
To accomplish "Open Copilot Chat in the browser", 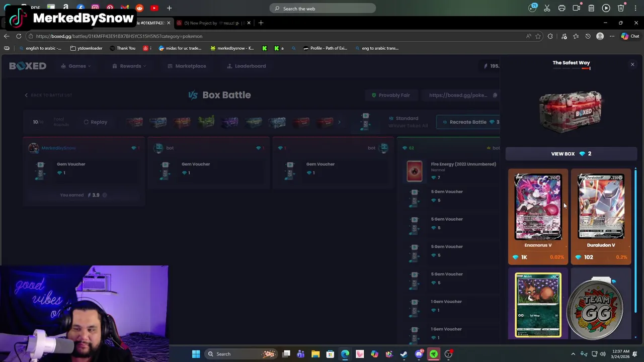I will point(630,36).
